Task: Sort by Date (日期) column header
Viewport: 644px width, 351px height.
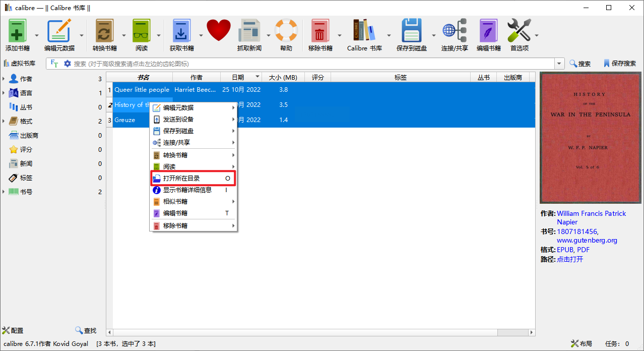Action: click(241, 77)
